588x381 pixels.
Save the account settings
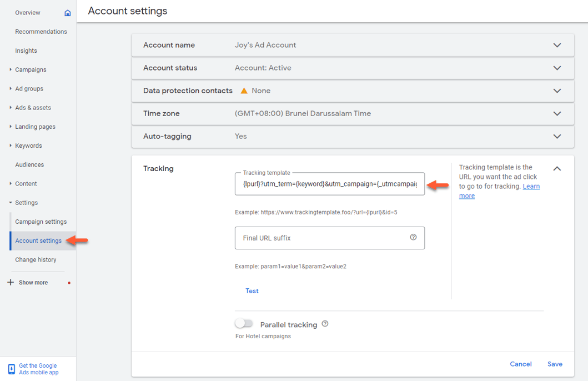click(x=555, y=364)
